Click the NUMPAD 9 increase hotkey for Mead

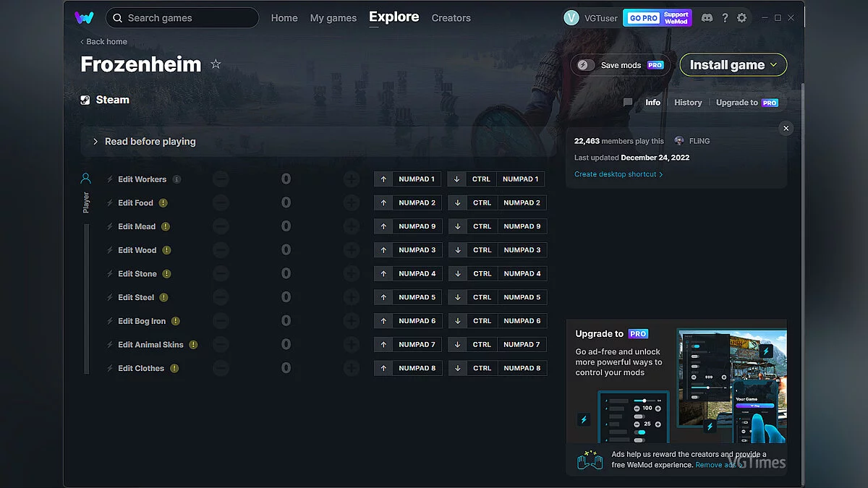pos(408,226)
